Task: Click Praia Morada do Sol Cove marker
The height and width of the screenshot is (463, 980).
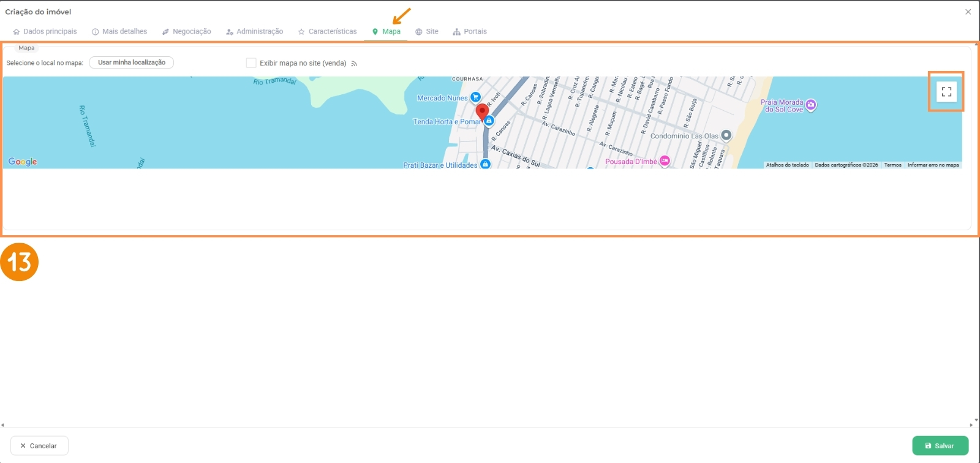Action: (x=811, y=105)
